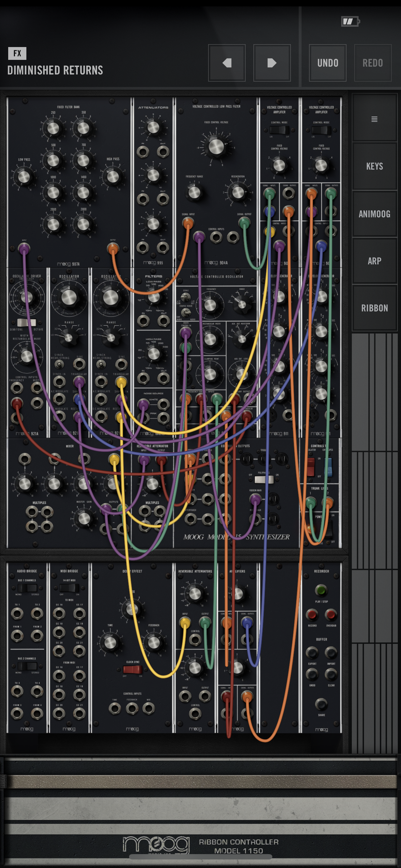The height and width of the screenshot is (868, 401).
Task: Select the noise source Pink output jack
Action: click(164, 418)
